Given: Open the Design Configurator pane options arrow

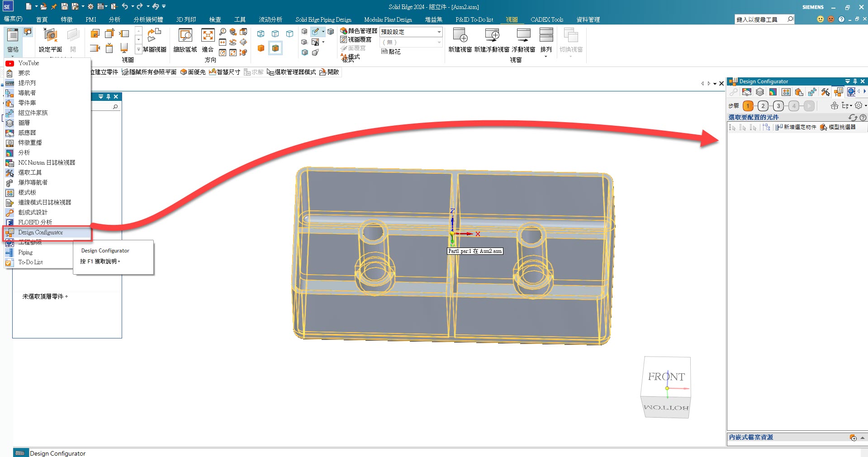Looking at the screenshot, I should click(x=847, y=81).
